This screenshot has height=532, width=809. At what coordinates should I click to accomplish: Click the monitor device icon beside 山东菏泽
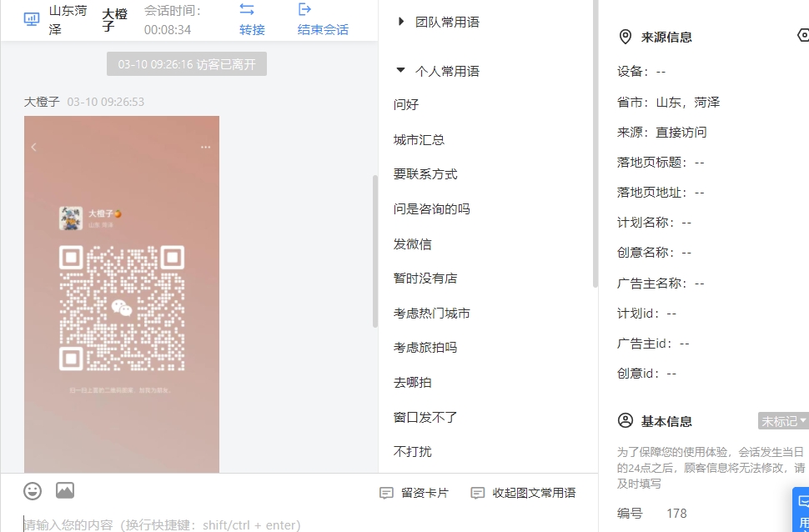point(32,19)
